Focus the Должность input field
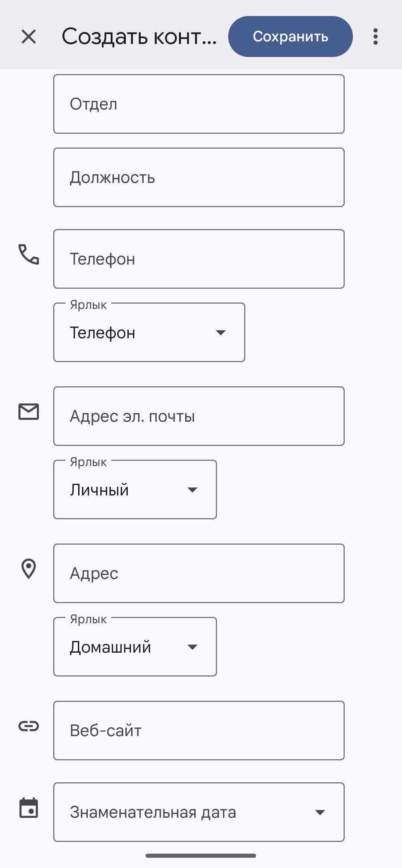Screen dimensions: 402x868 point(199,177)
